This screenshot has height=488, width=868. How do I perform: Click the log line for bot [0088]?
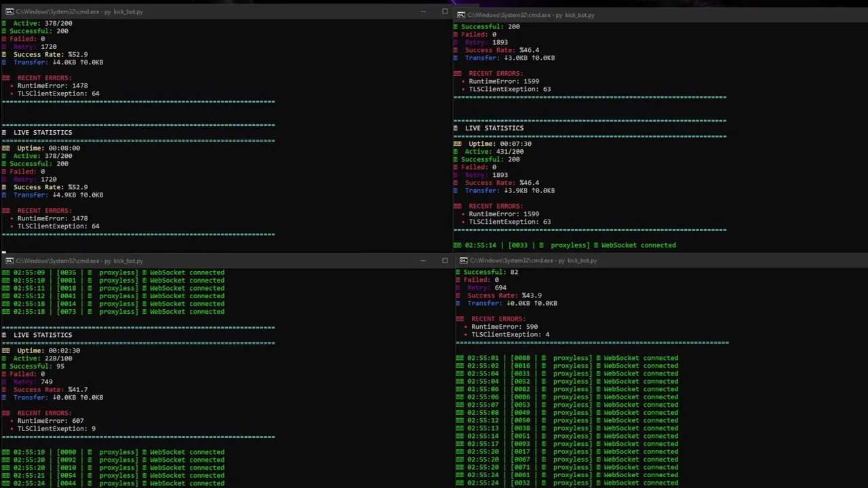567,358
